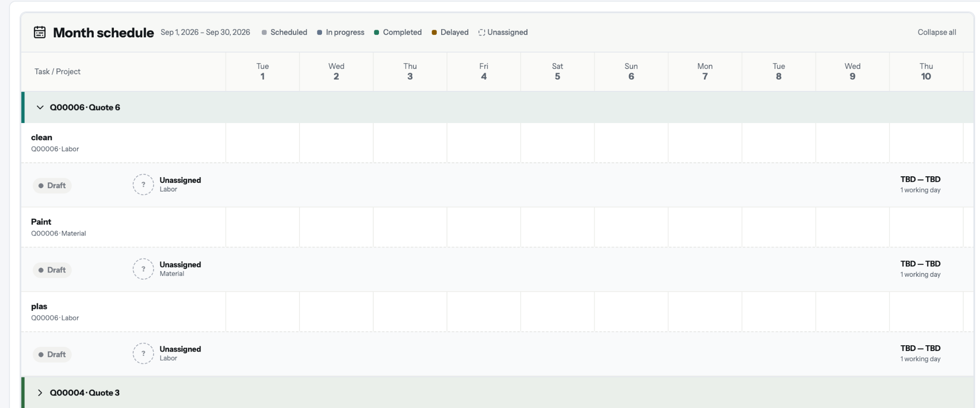Click TBD — TBD dates in Paint row
This screenshot has height=408, width=980.
pyautogui.click(x=920, y=264)
